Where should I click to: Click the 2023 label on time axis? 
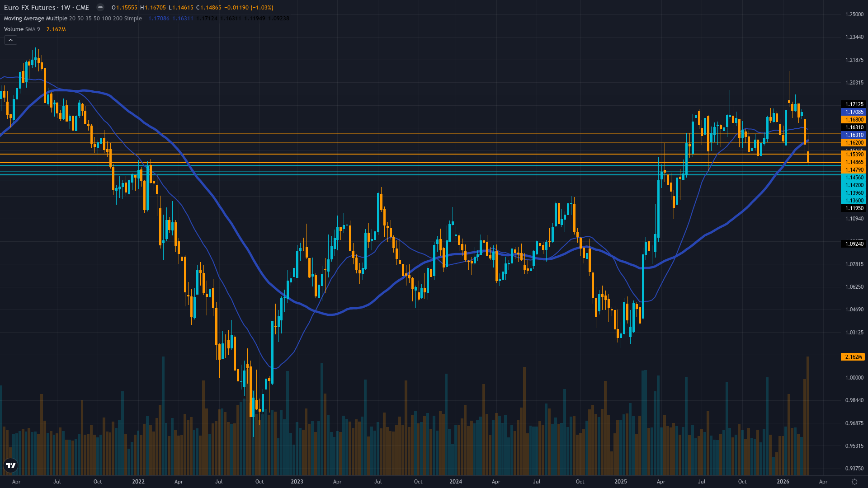click(297, 482)
